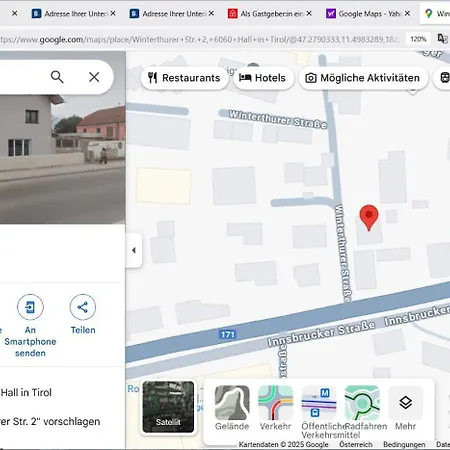This screenshot has width=450, height=450.
Task: Switch to Satellit map view
Action: (x=168, y=407)
